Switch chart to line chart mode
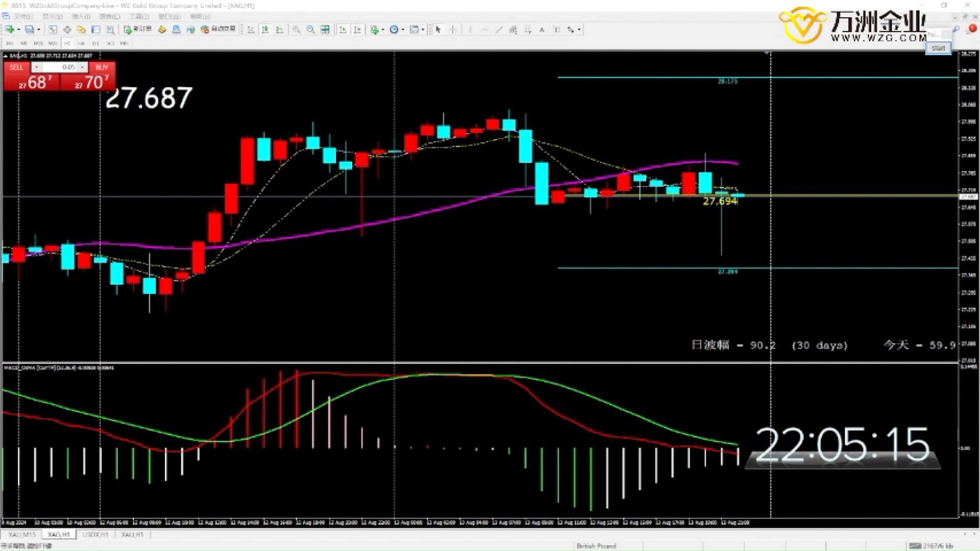The image size is (980, 551). point(279,30)
